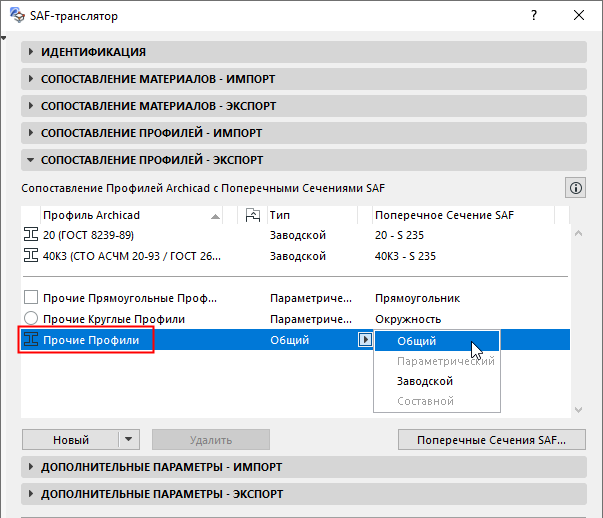Select the Прочие Профили row name
The image size is (603, 518).
click(x=91, y=340)
